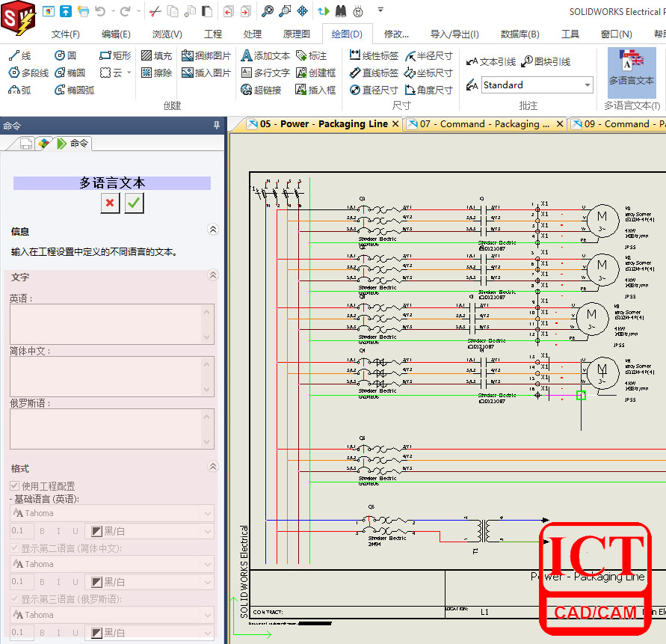Click the scissors cut icon
This screenshot has height=644, width=666.
click(155, 11)
